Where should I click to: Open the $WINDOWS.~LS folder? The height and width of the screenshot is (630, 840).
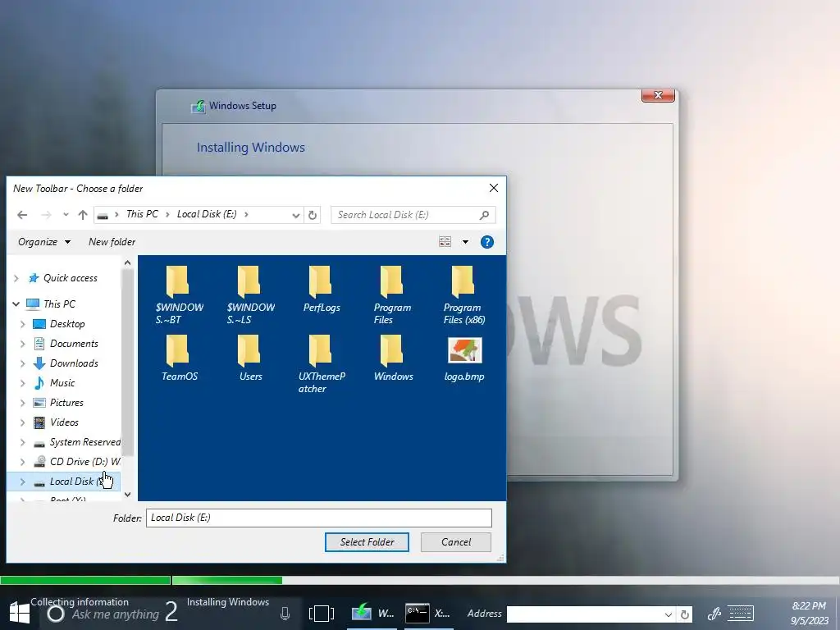(x=250, y=294)
